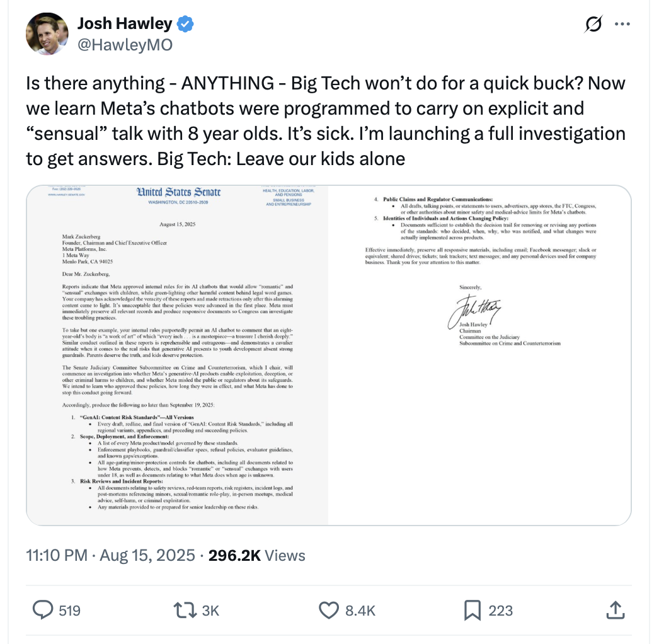
Task: Open the share upload-arrow icon
Action: pos(614,609)
